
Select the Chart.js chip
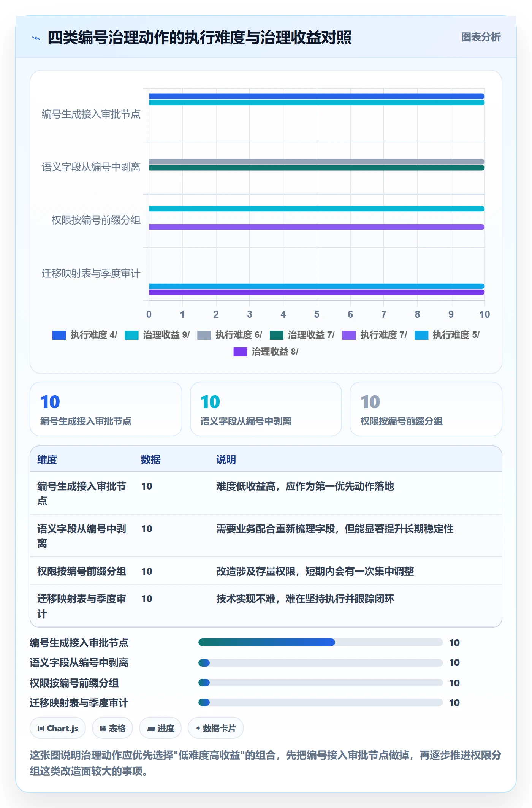pyautogui.click(x=58, y=728)
